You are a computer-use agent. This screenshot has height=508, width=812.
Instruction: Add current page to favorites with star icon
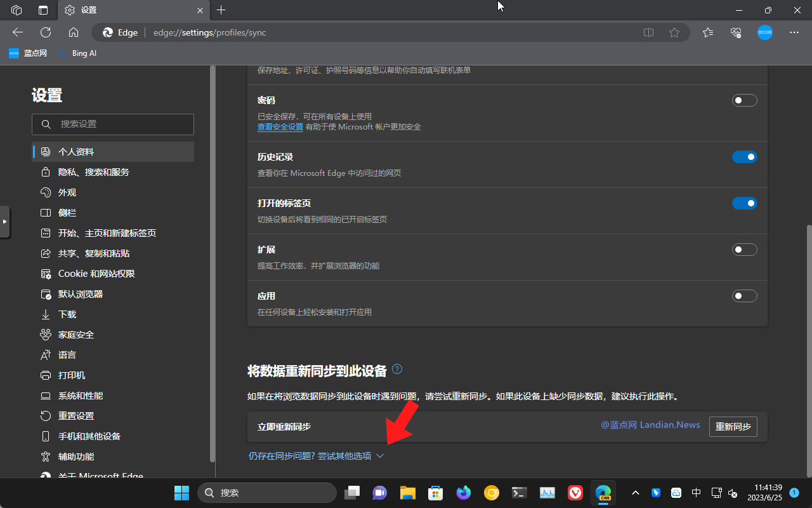click(x=674, y=32)
